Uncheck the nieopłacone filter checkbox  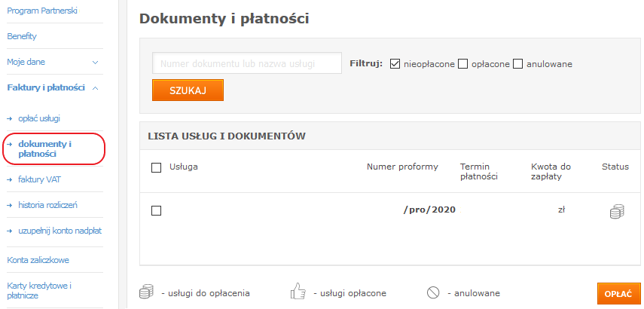[395, 64]
